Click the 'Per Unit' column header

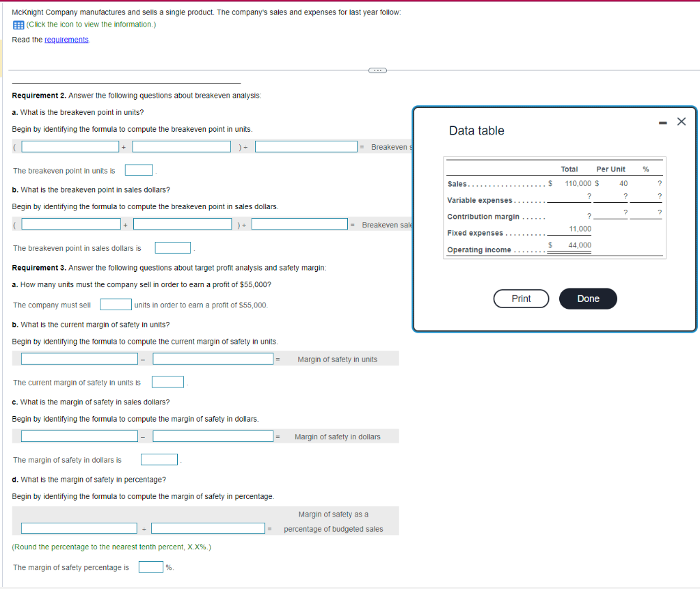[610, 169]
